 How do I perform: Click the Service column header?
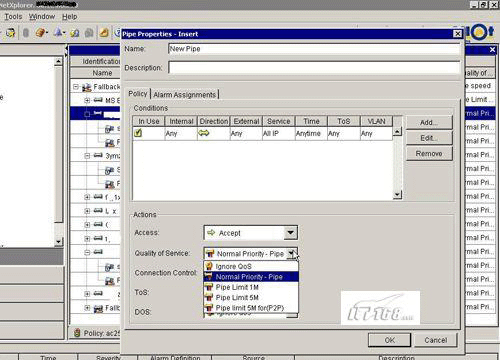pos(279,121)
